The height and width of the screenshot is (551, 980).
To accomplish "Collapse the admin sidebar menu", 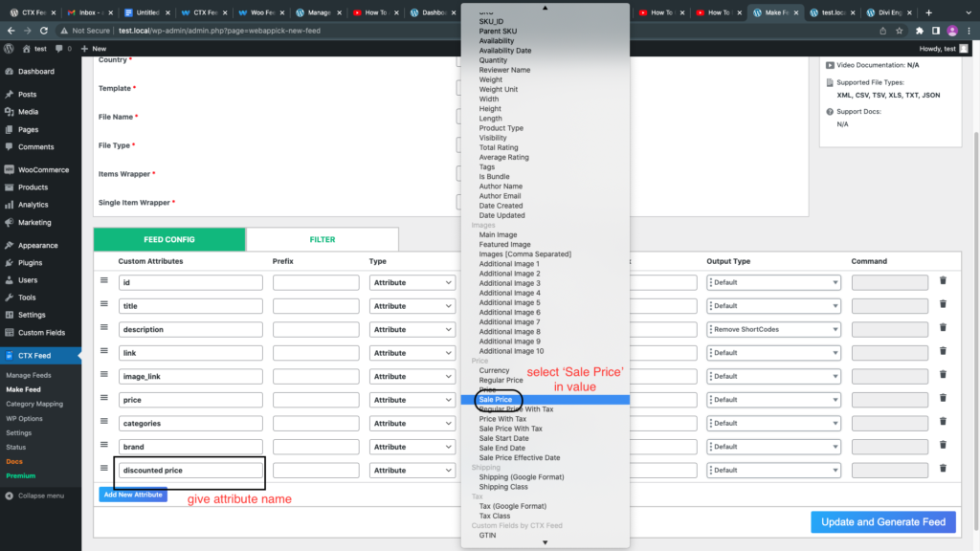I will (35, 496).
